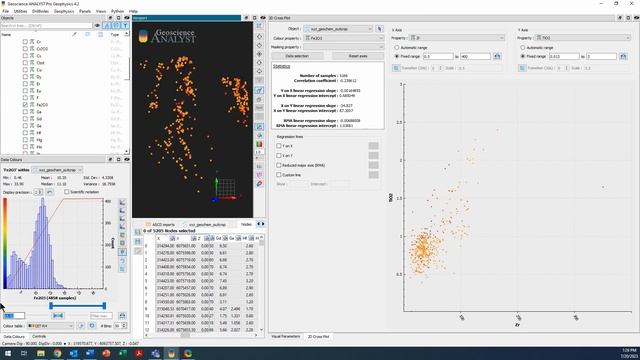This screenshot has height=360, width=640.
Task: Adjust the Display precision stepper
Action: 38,192
